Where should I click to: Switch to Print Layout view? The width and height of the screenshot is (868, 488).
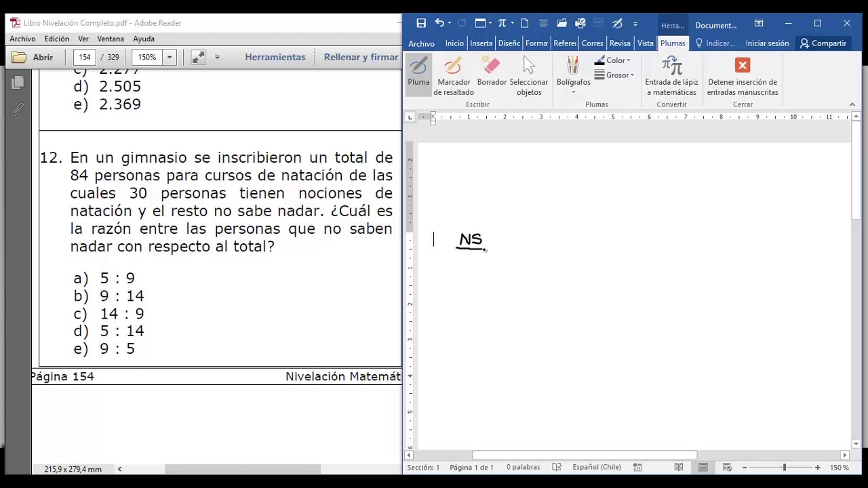coord(703,467)
